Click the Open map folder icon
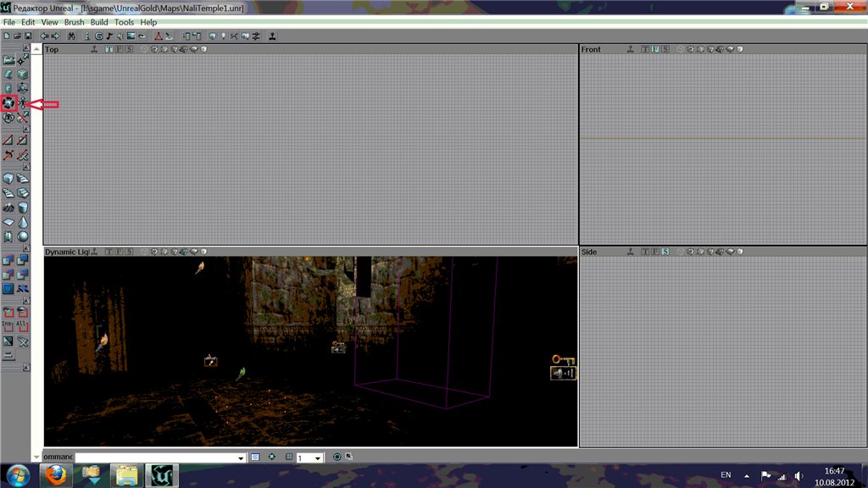 coord(17,36)
